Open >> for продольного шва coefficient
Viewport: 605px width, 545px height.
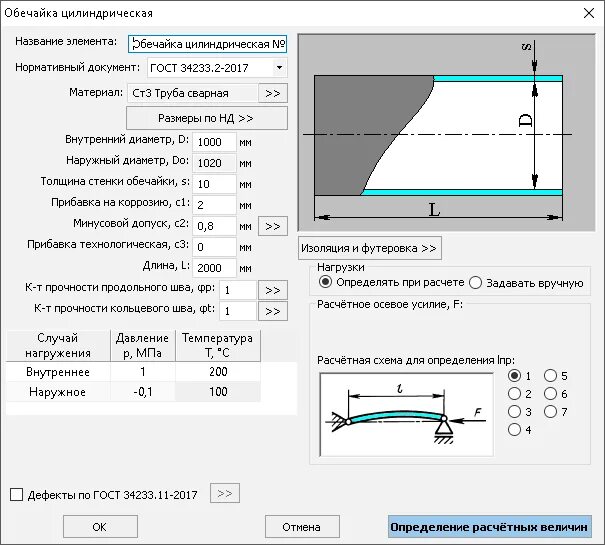[273, 290]
